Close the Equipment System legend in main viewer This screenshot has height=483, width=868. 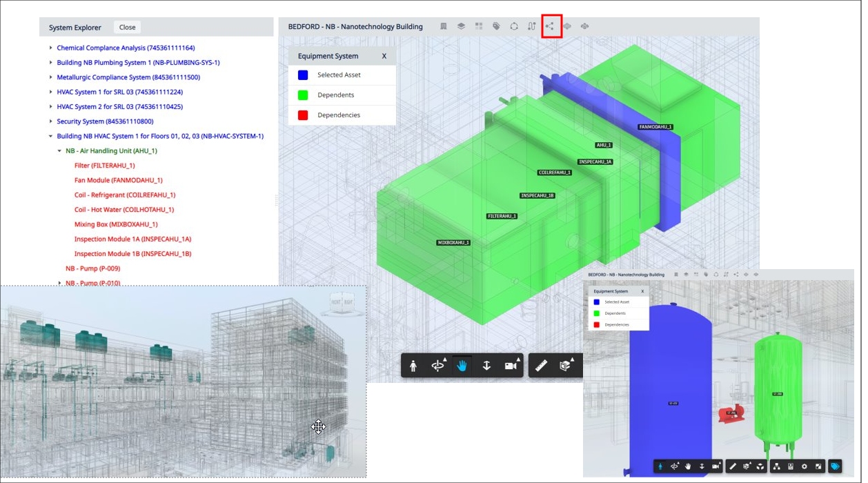pyautogui.click(x=384, y=56)
